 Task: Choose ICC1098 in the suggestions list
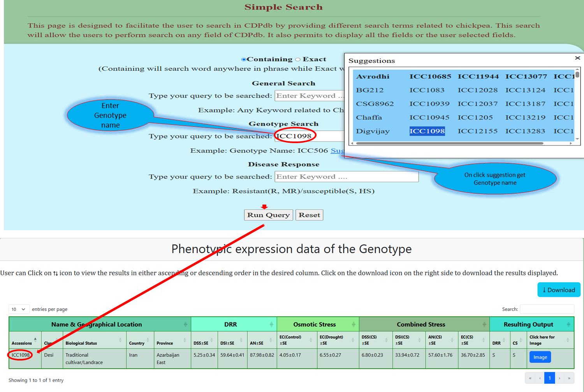[427, 131]
